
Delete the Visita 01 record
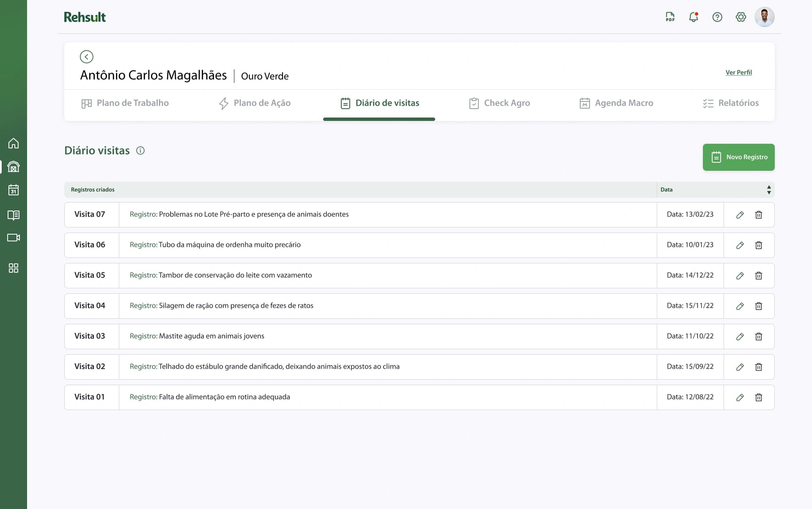pos(759,397)
